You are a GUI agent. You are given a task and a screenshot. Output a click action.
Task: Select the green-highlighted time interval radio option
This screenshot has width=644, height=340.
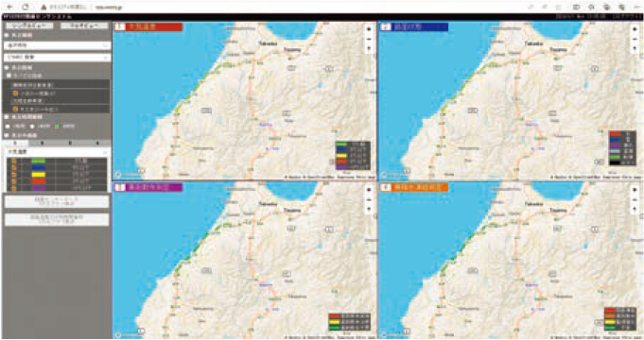click(x=57, y=127)
